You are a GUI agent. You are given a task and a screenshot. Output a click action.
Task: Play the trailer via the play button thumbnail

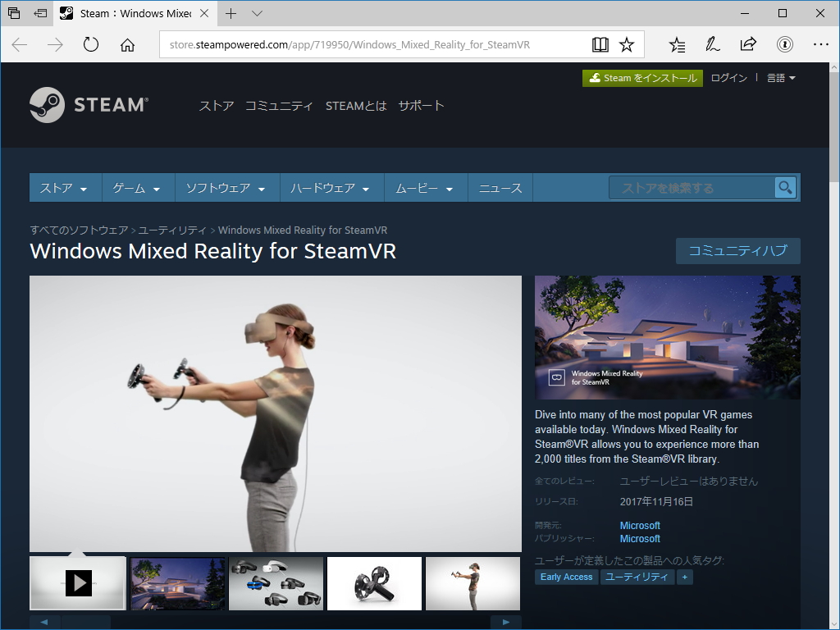pyautogui.click(x=77, y=583)
